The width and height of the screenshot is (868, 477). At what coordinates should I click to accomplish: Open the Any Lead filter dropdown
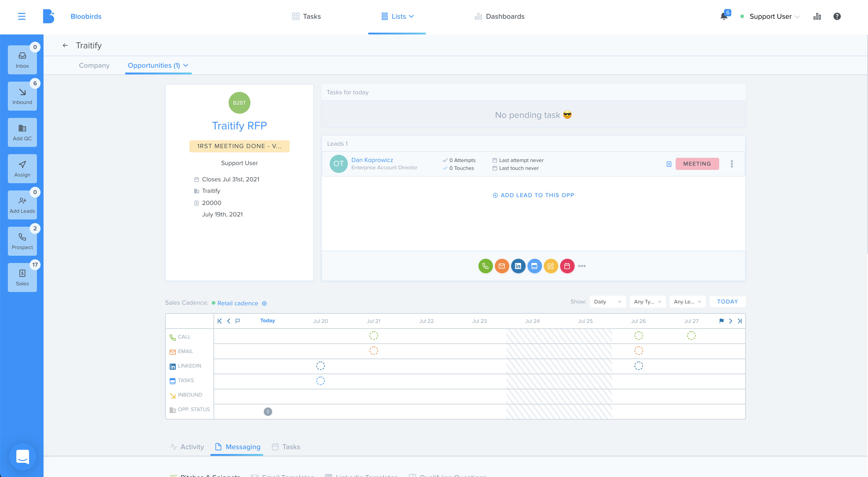click(687, 302)
